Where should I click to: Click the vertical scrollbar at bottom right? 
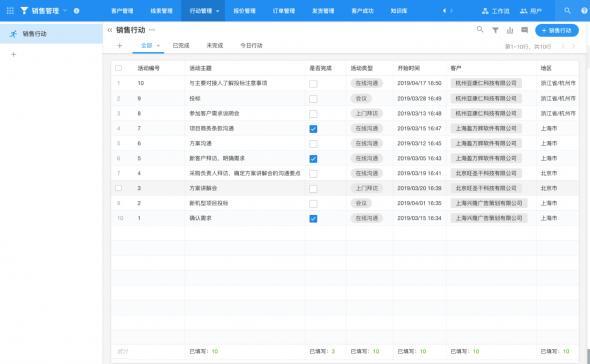588,356
